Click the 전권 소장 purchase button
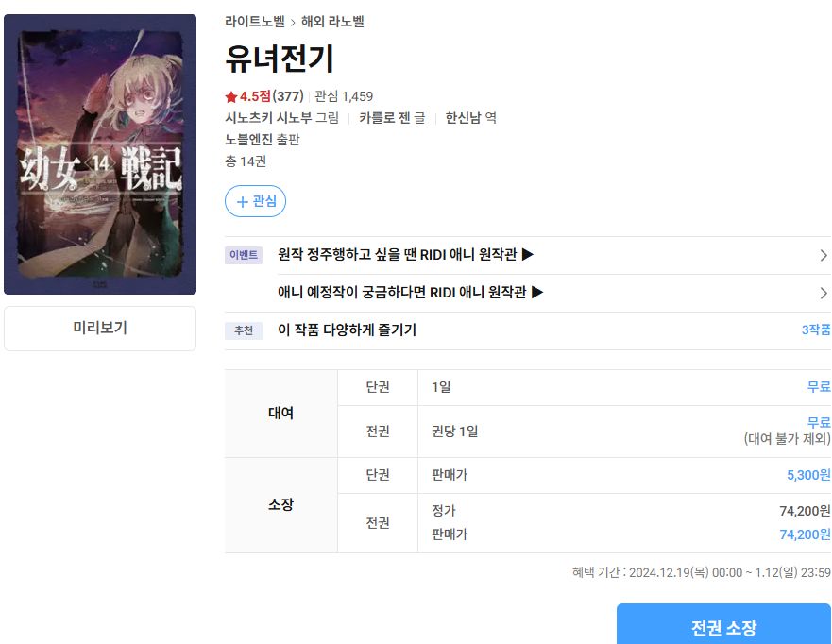 (723, 624)
